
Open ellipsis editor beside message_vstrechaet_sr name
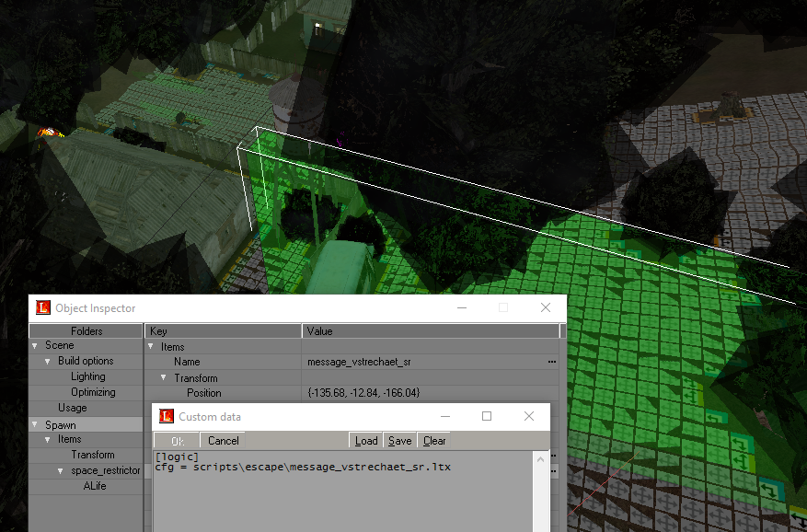553,362
